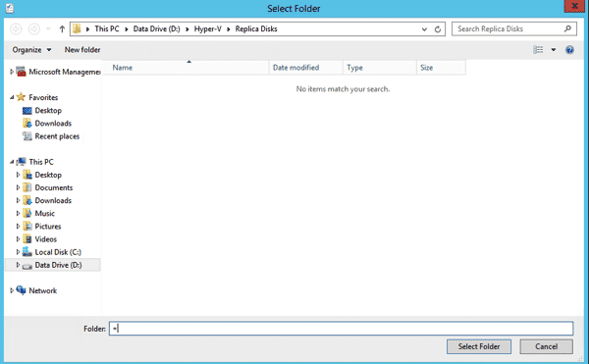
Task: Open recent locations dropdown arrow
Action: click(48, 28)
